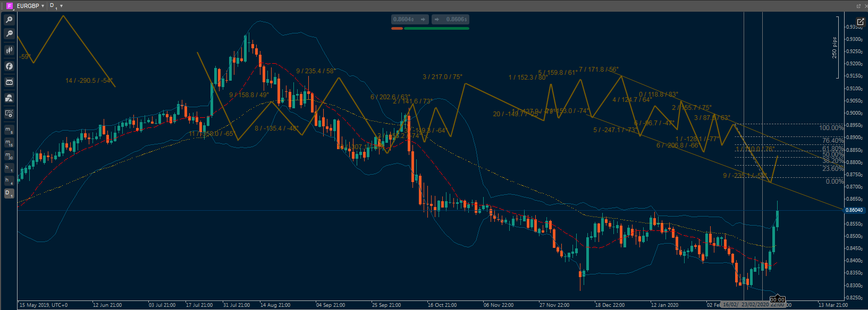The height and width of the screenshot is (310, 868).
Task: Switch to the h1 timeframe
Action: 9,168
